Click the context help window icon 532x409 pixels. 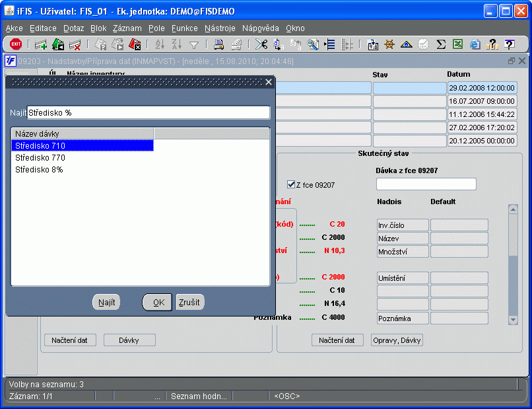point(510,44)
